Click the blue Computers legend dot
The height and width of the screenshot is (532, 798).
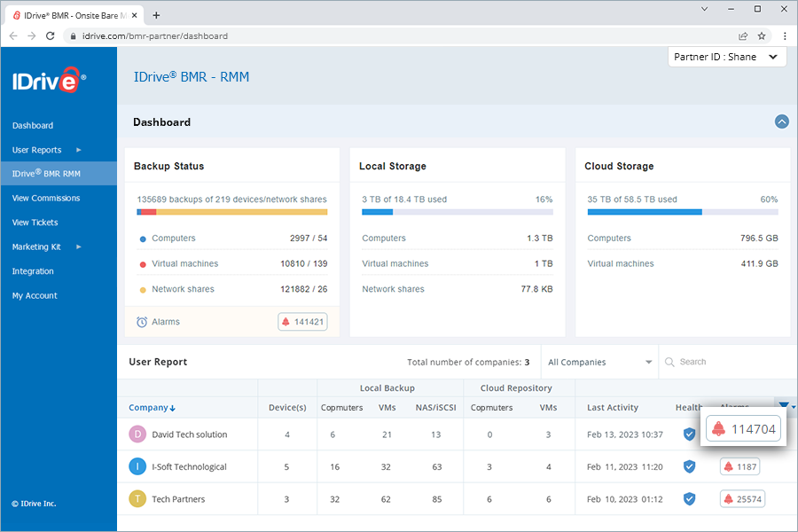click(143, 239)
